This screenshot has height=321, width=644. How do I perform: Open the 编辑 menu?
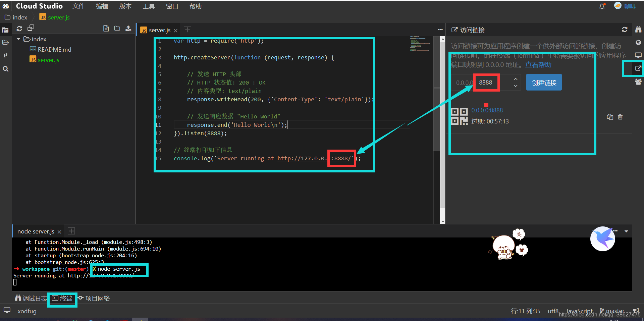click(x=102, y=6)
